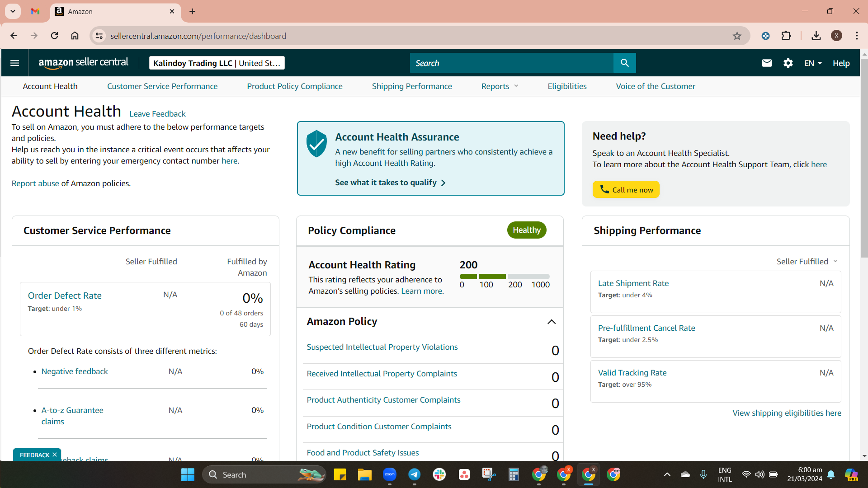Click See what it takes to qualify
The width and height of the screenshot is (868, 488).
coord(390,183)
